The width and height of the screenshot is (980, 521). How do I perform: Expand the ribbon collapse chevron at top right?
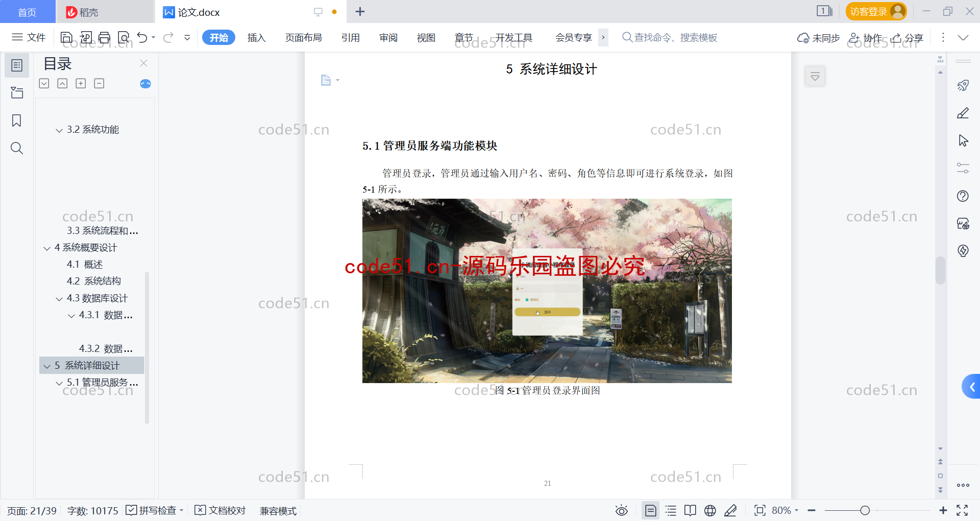pos(963,37)
